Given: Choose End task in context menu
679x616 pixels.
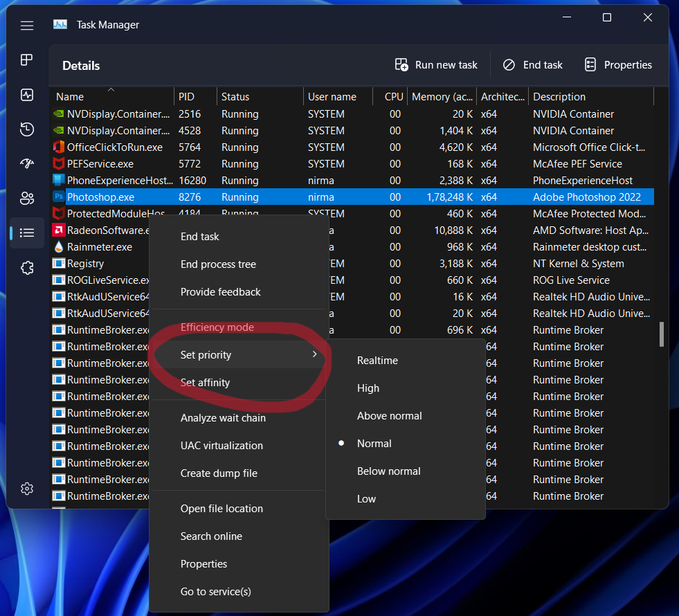Looking at the screenshot, I should [239, 236].
